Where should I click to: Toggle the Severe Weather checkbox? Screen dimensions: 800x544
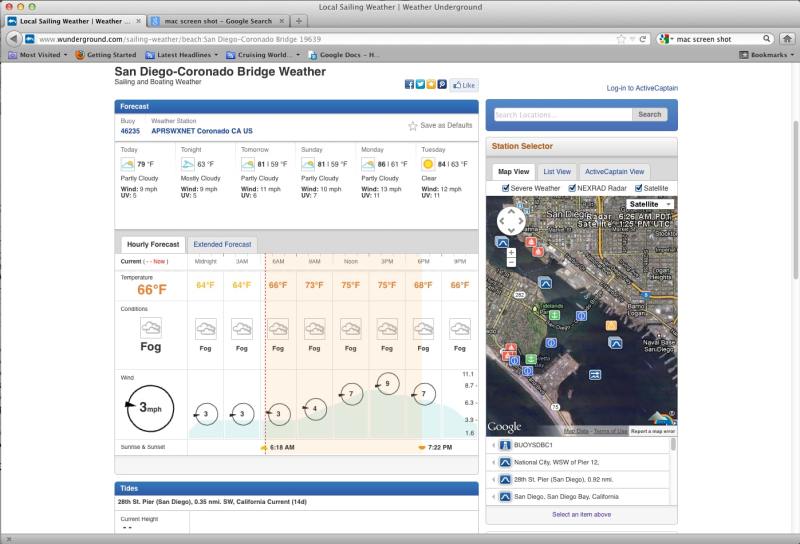click(x=506, y=188)
